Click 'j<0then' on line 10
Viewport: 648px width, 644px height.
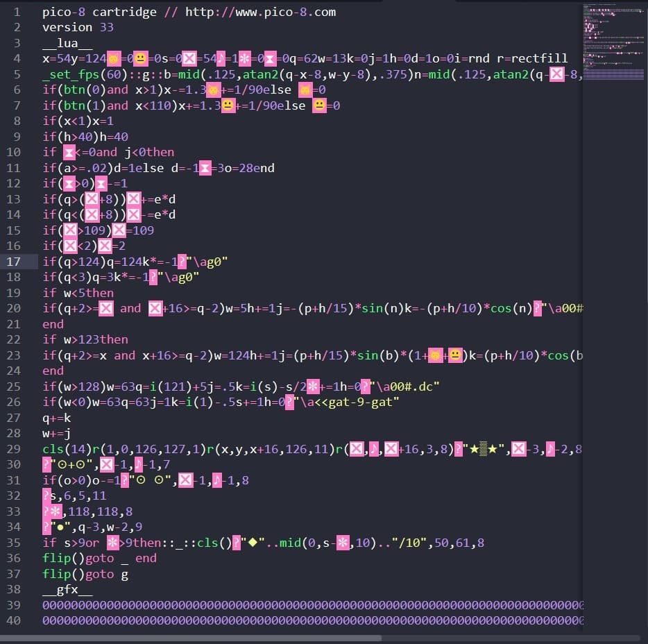(x=150, y=152)
